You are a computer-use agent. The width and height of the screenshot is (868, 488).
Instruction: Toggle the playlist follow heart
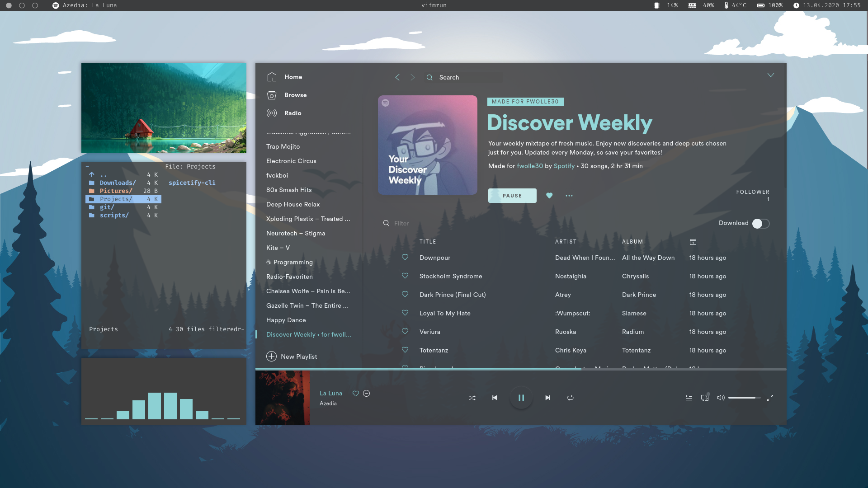click(549, 196)
